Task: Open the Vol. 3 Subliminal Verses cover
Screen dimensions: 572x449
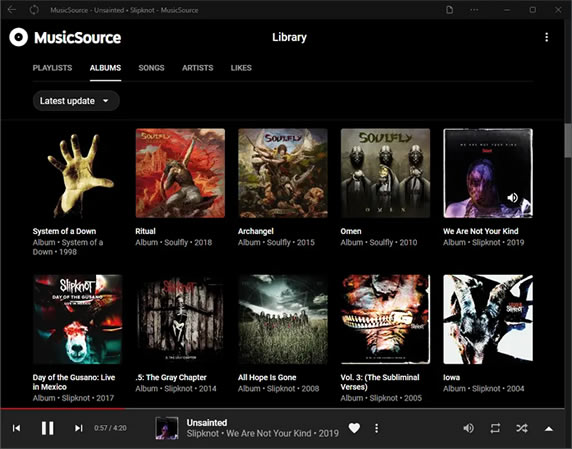Action: click(x=385, y=320)
